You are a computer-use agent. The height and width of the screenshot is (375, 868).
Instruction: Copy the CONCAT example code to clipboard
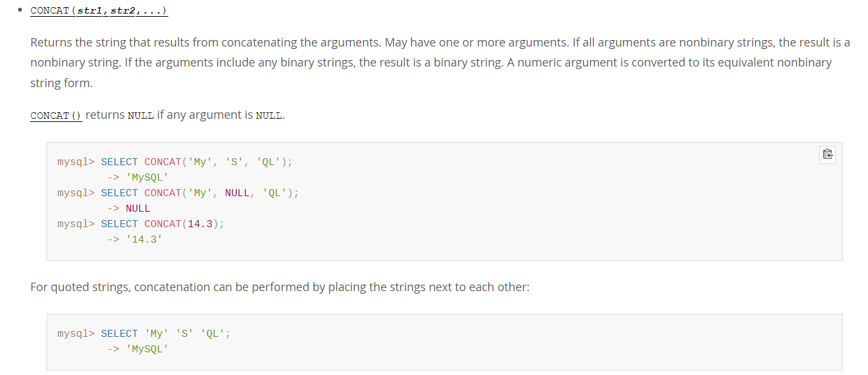click(827, 154)
